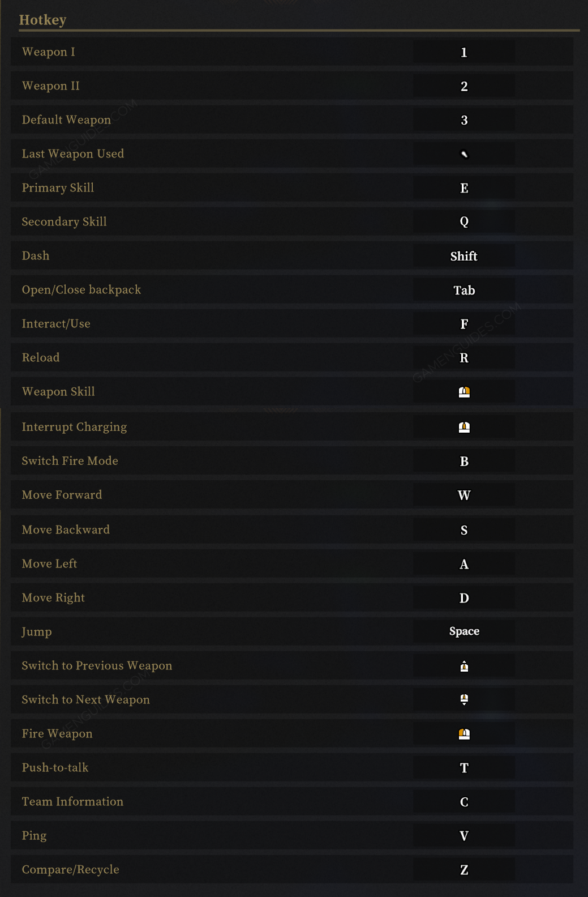Click the Fire Weapon left mouse icon
The width and height of the screenshot is (588, 897).
tap(464, 734)
